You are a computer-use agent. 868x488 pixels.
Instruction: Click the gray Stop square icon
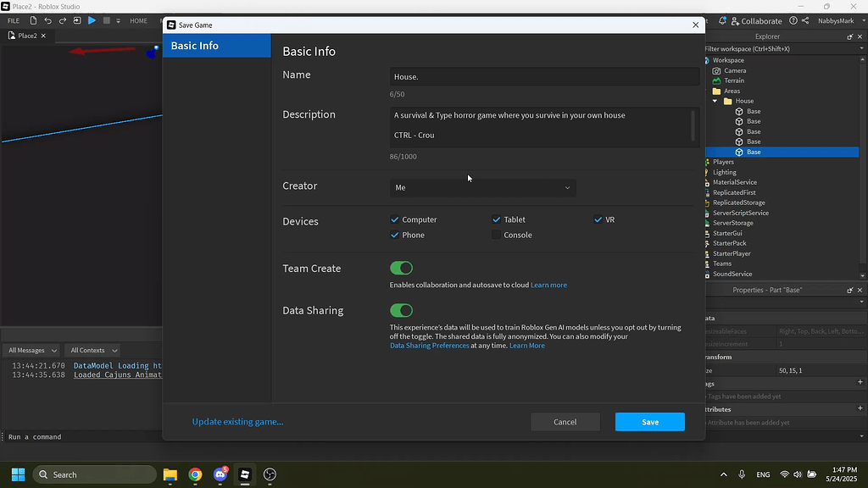pos(106,20)
